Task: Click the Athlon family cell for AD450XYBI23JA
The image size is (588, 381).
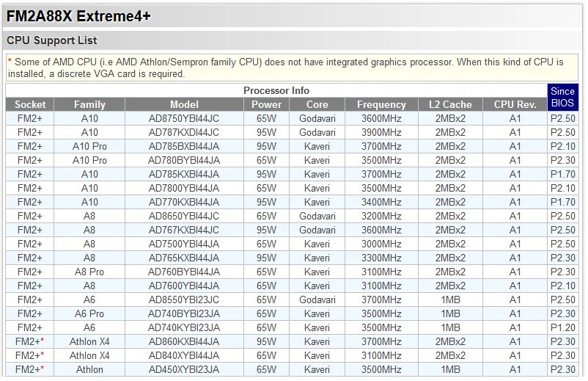Action: (x=89, y=369)
